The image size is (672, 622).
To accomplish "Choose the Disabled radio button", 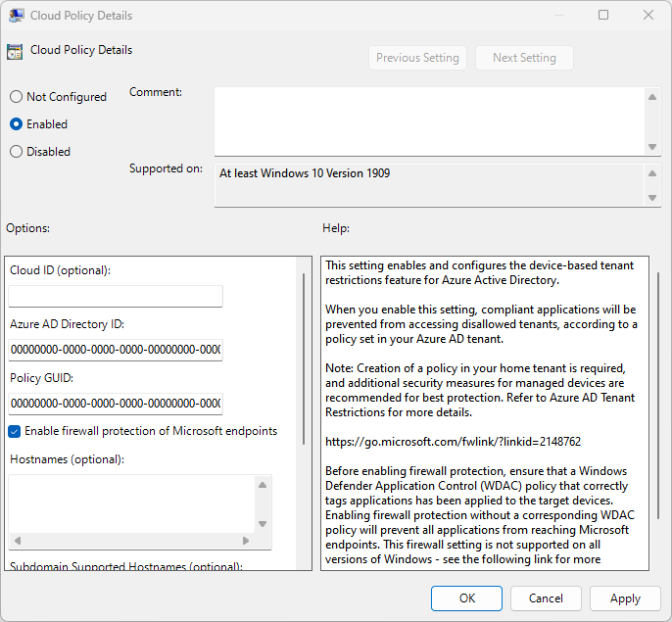I will pos(16,152).
